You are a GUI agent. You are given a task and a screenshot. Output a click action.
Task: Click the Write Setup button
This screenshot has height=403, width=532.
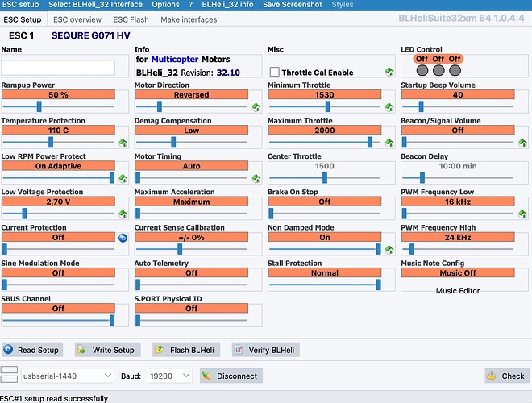coord(108,350)
